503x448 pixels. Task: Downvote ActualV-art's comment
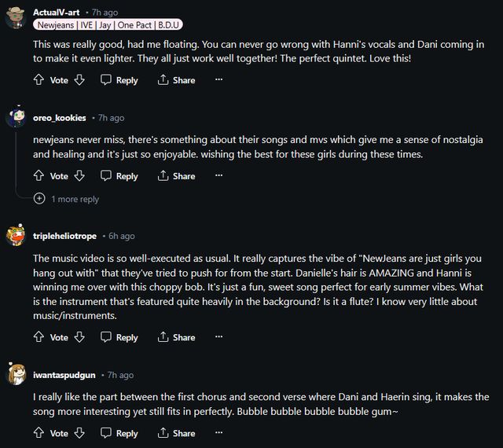(x=79, y=80)
